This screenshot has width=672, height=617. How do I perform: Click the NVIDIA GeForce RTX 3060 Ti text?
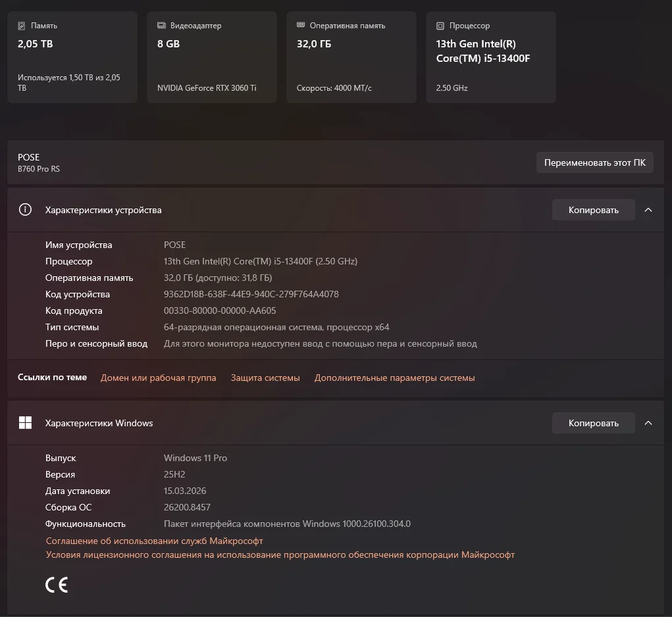[207, 87]
